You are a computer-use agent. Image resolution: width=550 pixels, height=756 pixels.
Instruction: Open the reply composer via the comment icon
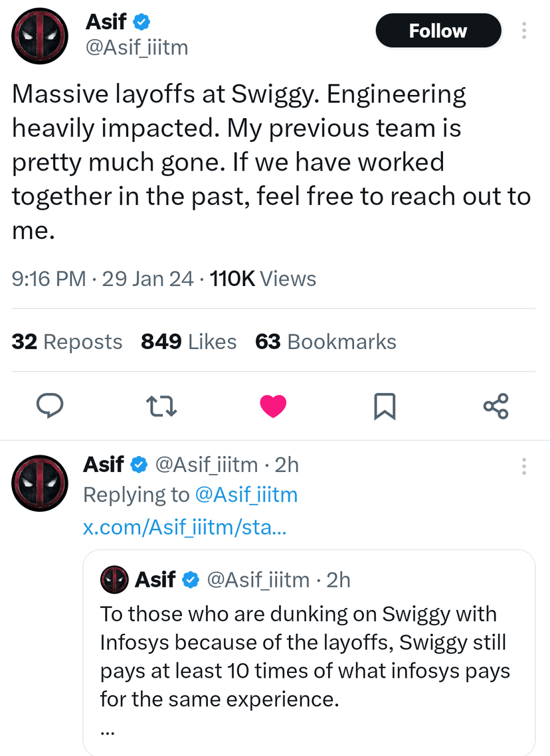[x=50, y=406]
